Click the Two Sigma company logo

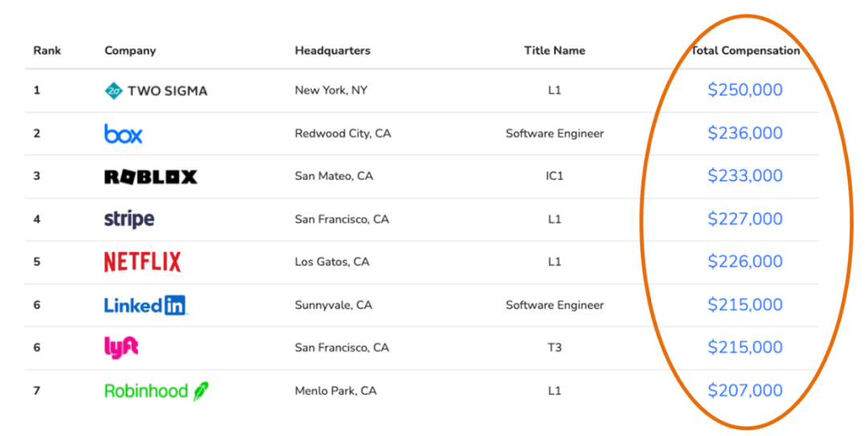(156, 91)
